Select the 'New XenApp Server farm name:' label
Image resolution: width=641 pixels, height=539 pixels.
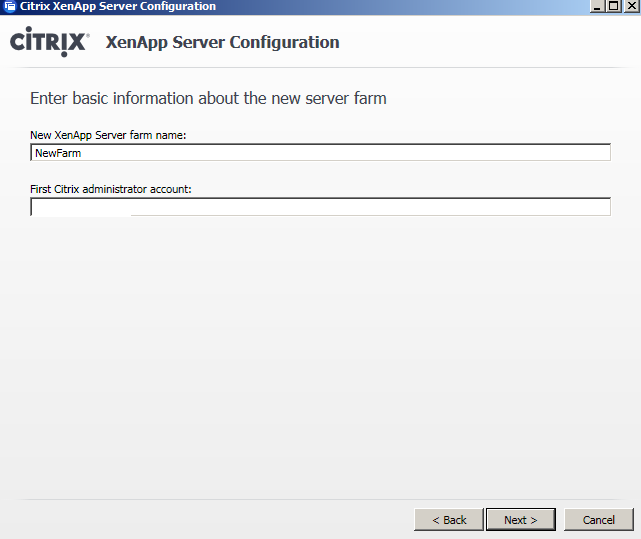[108, 135]
